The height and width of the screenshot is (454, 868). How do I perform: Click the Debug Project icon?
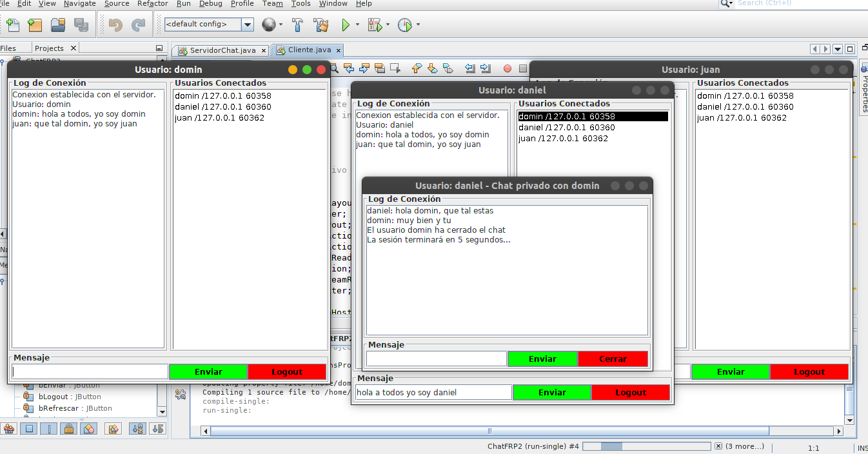click(375, 25)
